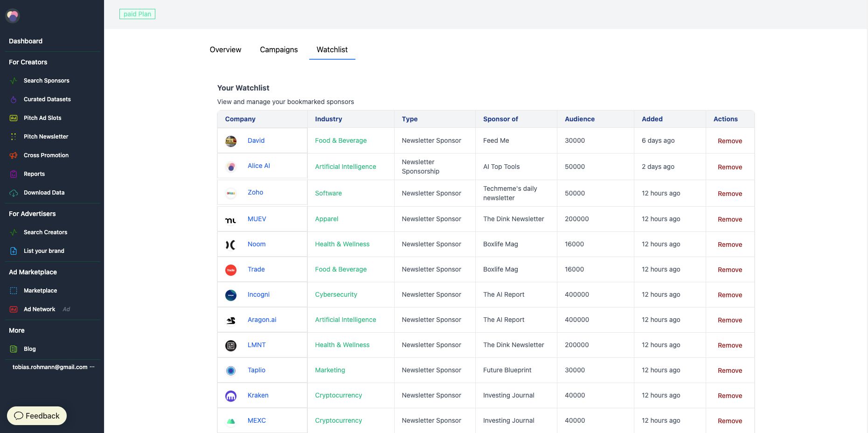Screen dimensions: 868x433
Task: Open Dashboard from the sidebar
Action: click(x=26, y=41)
